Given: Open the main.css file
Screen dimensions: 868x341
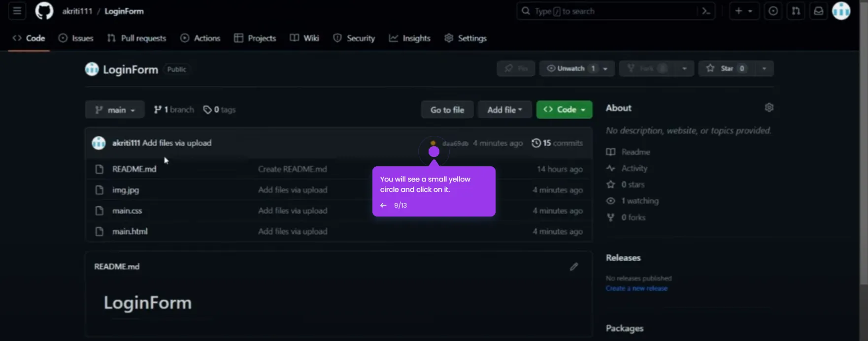Looking at the screenshot, I should click(x=127, y=211).
